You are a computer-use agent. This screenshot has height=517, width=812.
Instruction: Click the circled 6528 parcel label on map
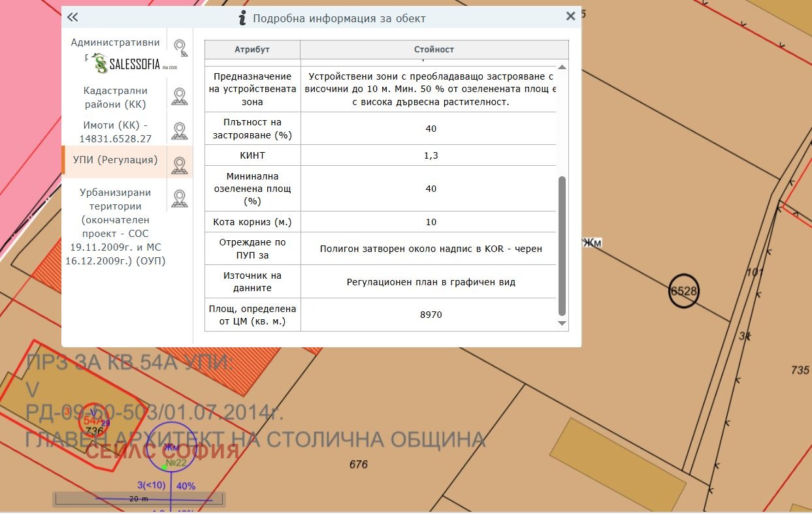click(x=684, y=291)
